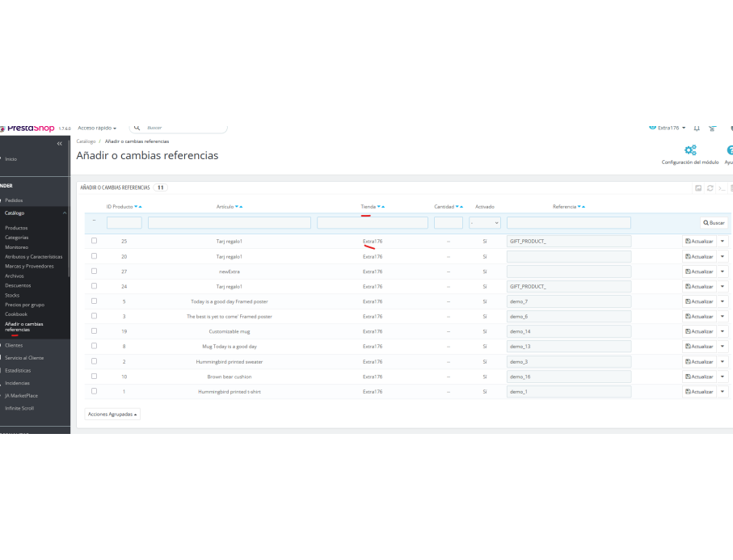733x560 pixels.
Task: Open Categorías in sidebar menu
Action: pyautogui.click(x=17, y=238)
